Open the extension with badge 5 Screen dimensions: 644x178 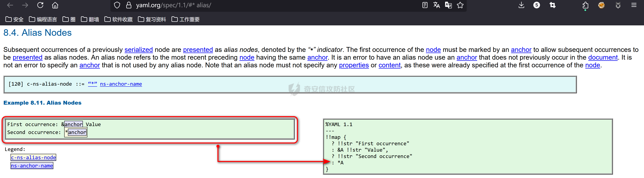536,5
